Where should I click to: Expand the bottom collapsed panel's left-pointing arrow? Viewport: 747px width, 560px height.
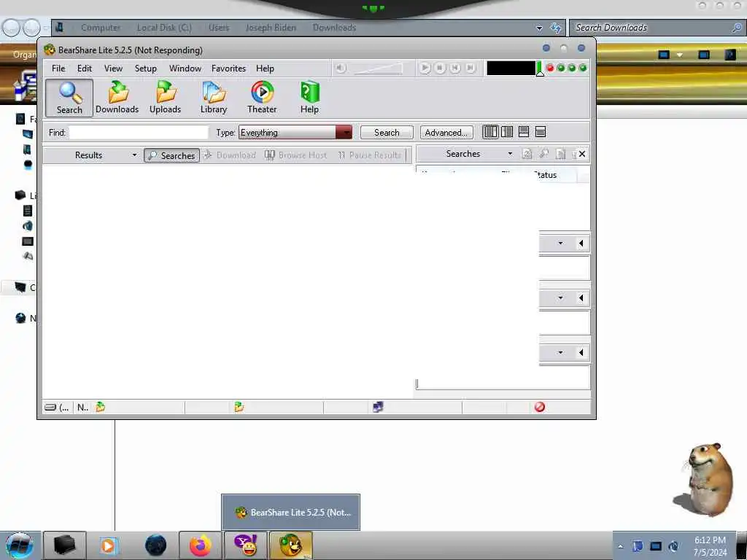pos(581,352)
